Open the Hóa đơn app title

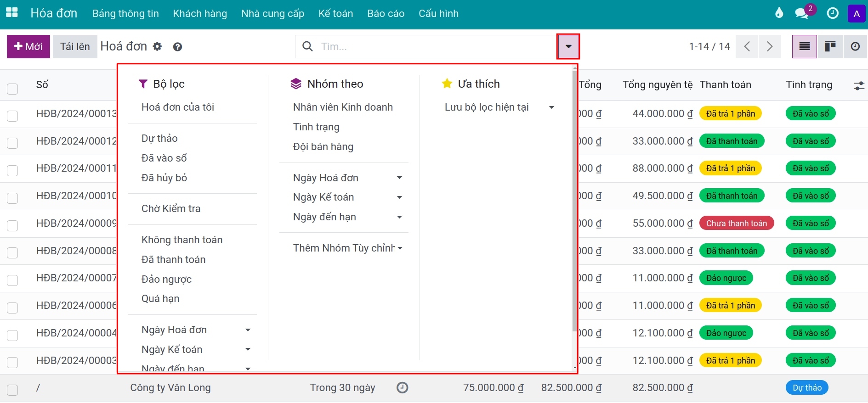point(54,13)
